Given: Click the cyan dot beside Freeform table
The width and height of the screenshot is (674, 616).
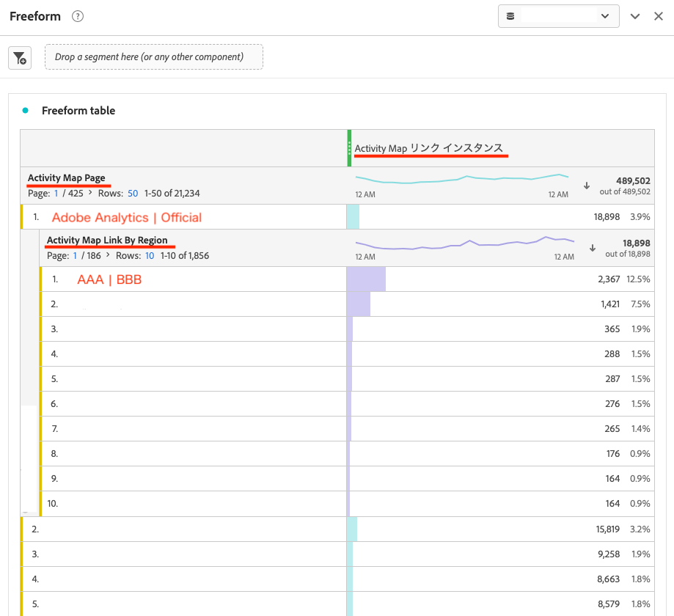Looking at the screenshot, I should (x=26, y=111).
